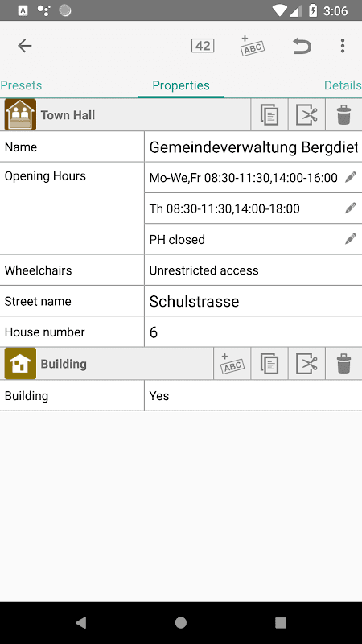362x644 pixels.
Task: Tap the Building preset house icon
Action: click(20, 364)
